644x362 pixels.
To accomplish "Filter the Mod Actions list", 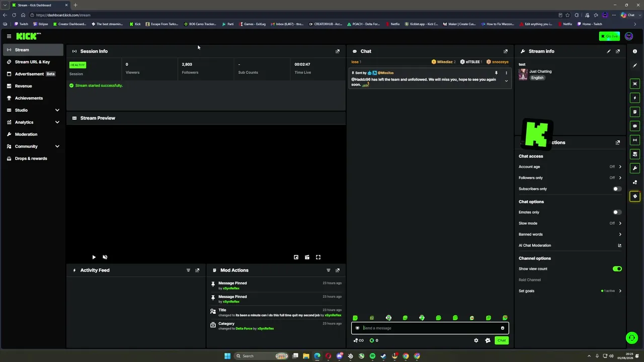I will (329, 270).
